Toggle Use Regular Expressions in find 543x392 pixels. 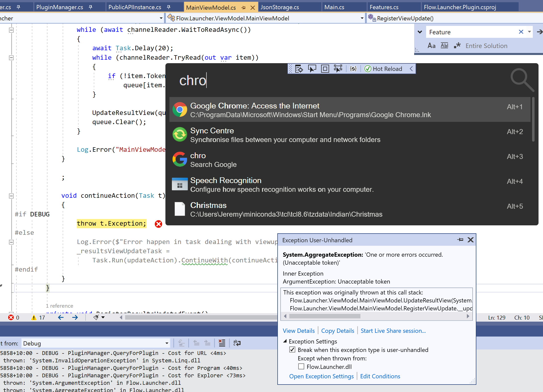457,46
